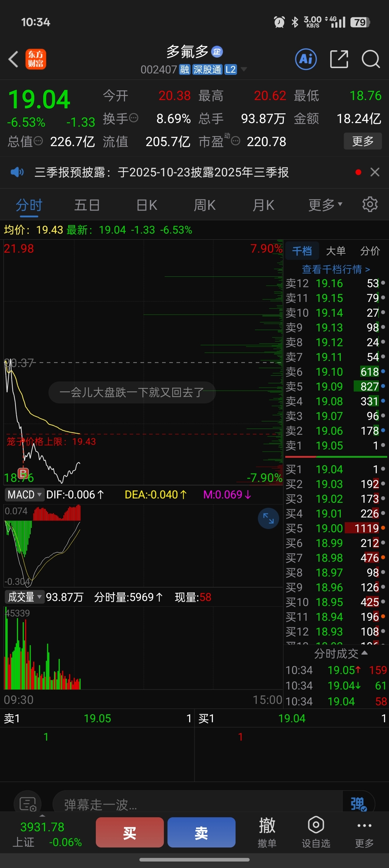The image size is (389, 868).
Task: Open the 成交量 indicator dropdown
Action: (x=24, y=597)
